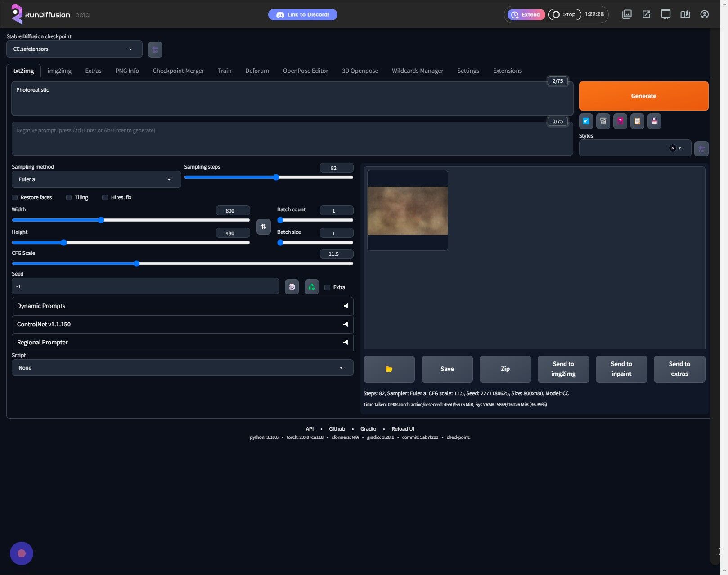Click the orange Generate button

pos(643,96)
